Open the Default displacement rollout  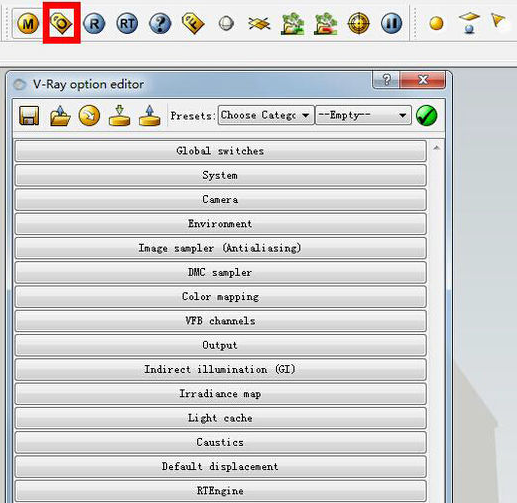[220, 467]
